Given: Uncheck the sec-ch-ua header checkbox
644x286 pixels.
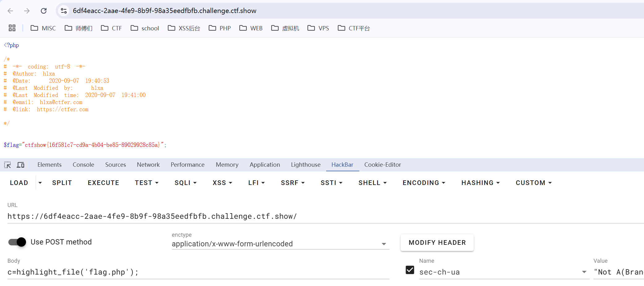Looking at the screenshot, I should point(410,270).
